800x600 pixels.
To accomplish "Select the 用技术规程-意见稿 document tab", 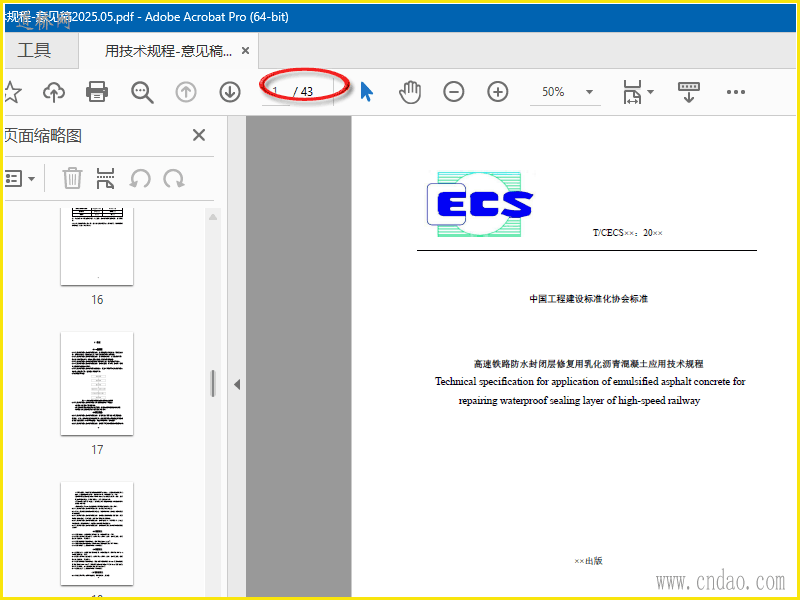I will pos(168,51).
